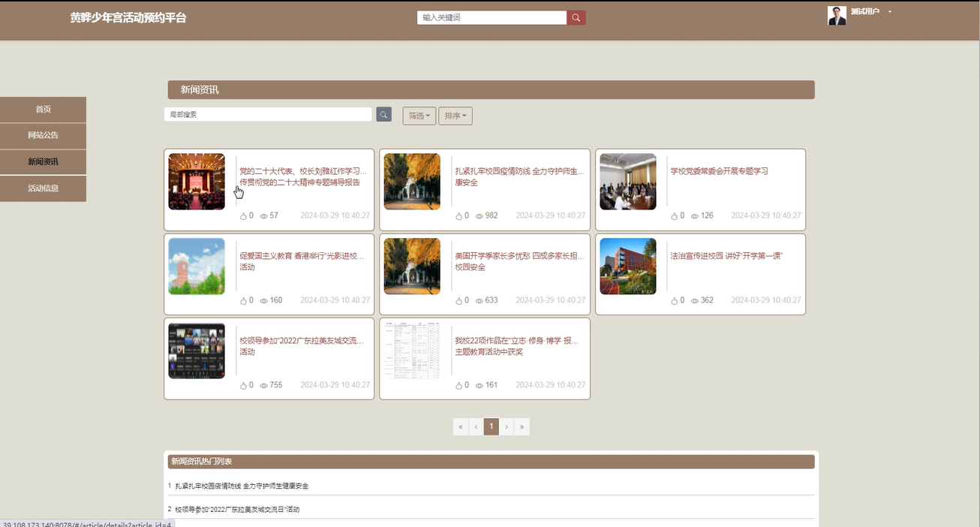The height and width of the screenshot is (527, 980).
Task: Open hot list item 1 扎紧扎牢校园疫情防线
Action: point(242,486)
